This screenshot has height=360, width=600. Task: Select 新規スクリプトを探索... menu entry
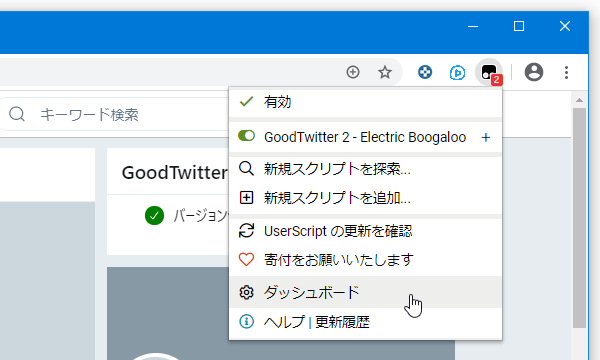pyautogui.click(x=365, y=168)
